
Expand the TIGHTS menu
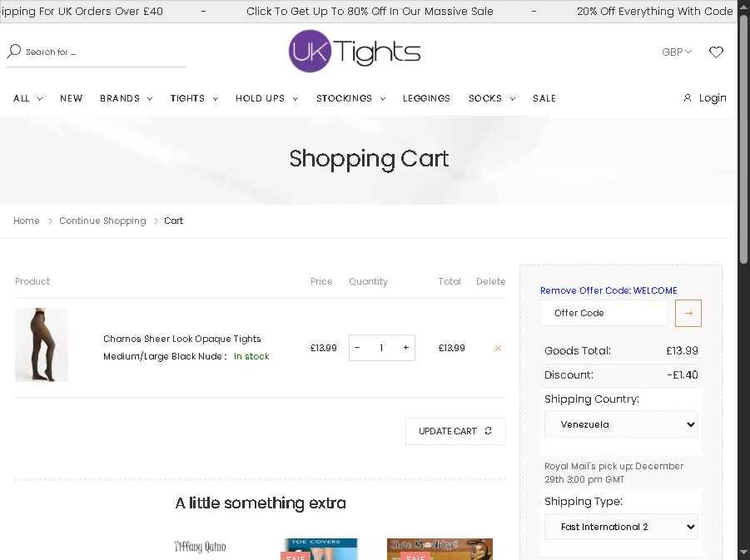(x=194, y=98)
